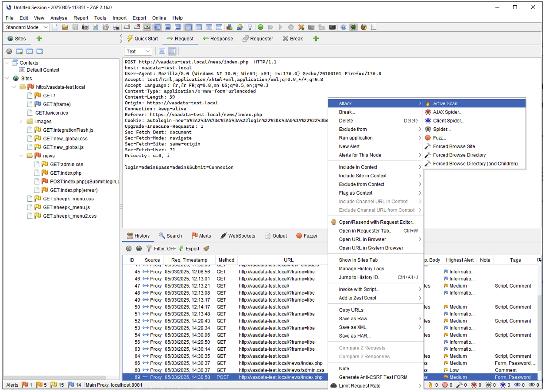Open the Text view dropdown above the request

pos(137,51)
